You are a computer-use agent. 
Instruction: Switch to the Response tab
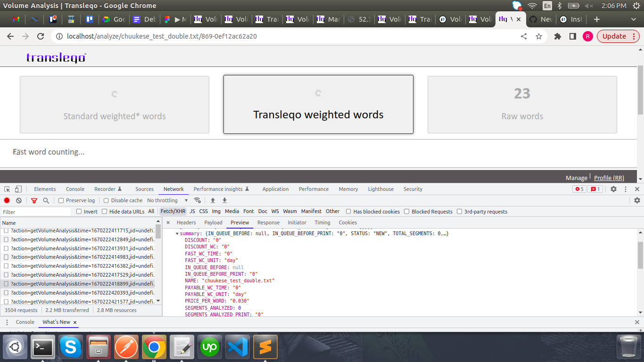coord(268,222)
